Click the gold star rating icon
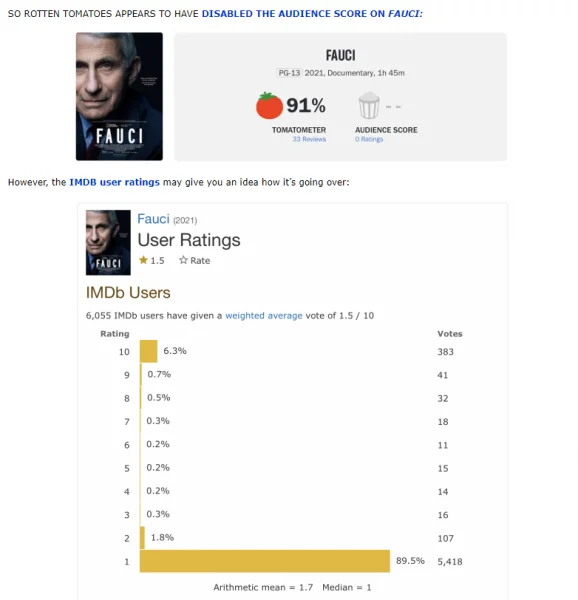578x600 pixels. [x=143, y=260]
